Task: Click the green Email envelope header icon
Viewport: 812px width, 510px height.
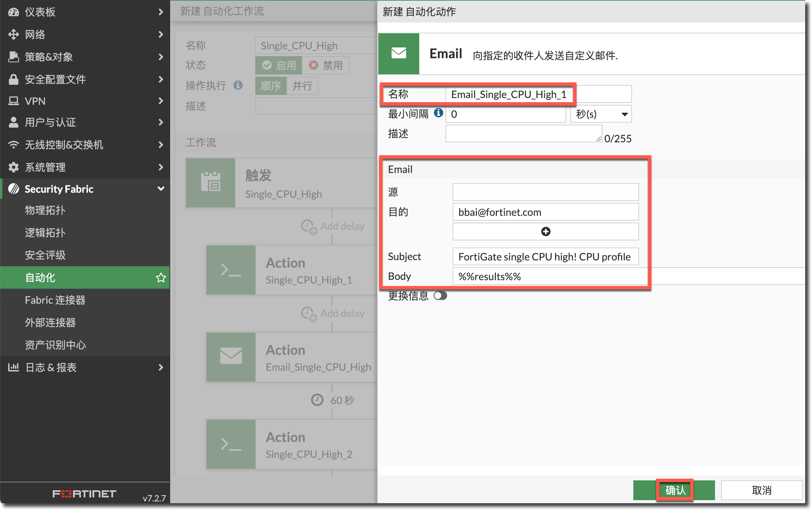Action: pos(399,53)
